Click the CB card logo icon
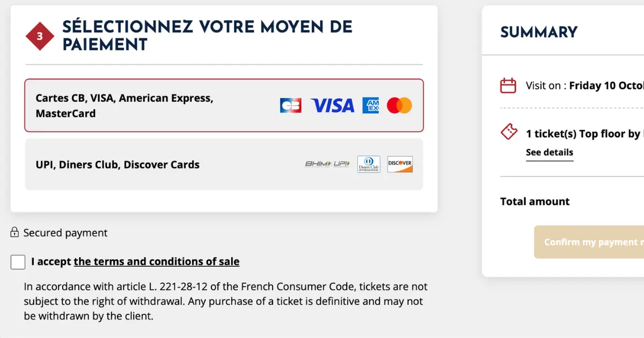Screen dimensions: 644x338 coord(291,105)
